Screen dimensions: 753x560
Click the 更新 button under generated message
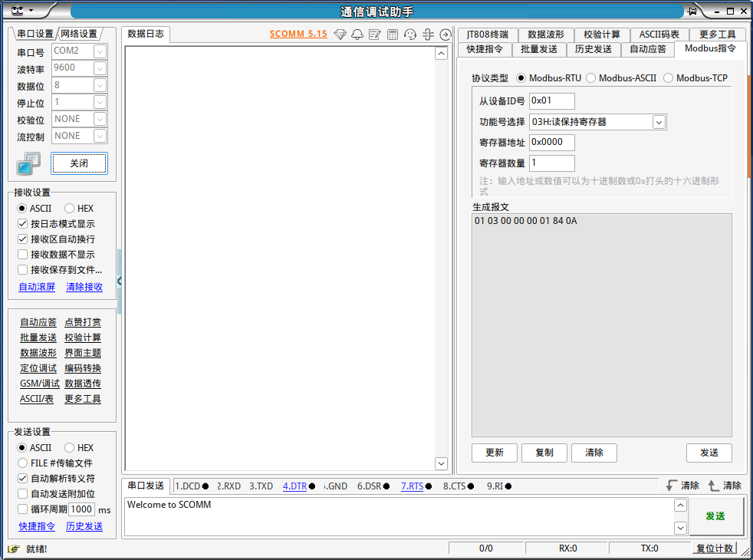pyautogui.click(x=495, y=453)
